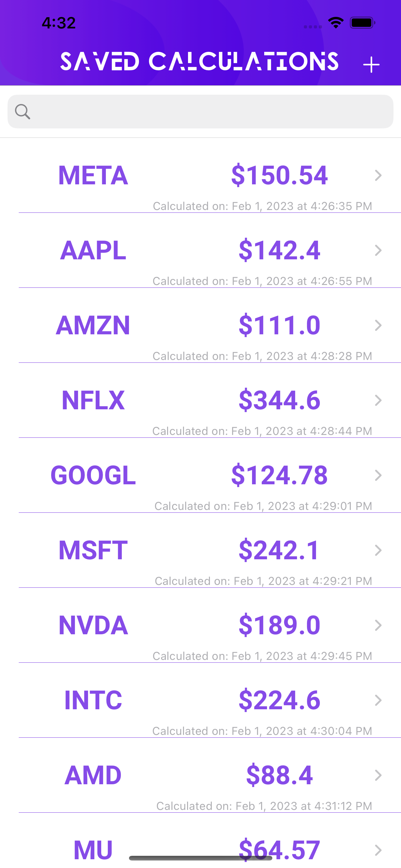
Task: Expand the META row chevron
Action: (x=378, y=175)
